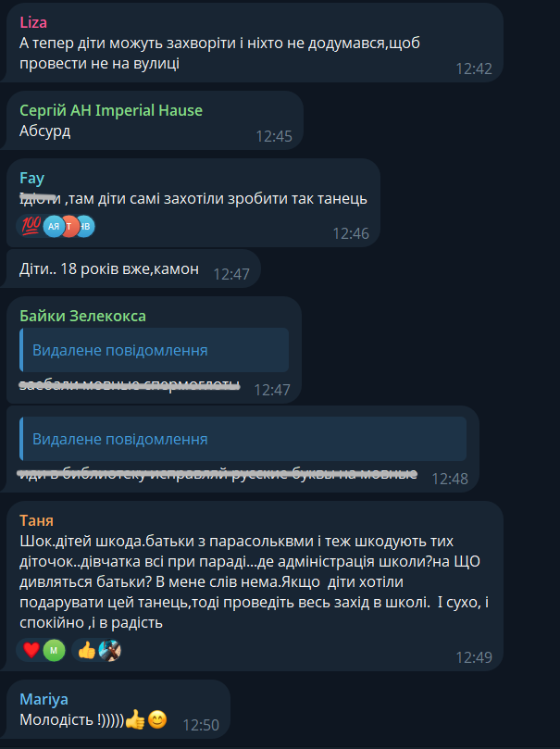Viewport: 560px width, 749px height.
Task: Toggle heart reaction on Таня's message
Action: [x=31, y=651]
